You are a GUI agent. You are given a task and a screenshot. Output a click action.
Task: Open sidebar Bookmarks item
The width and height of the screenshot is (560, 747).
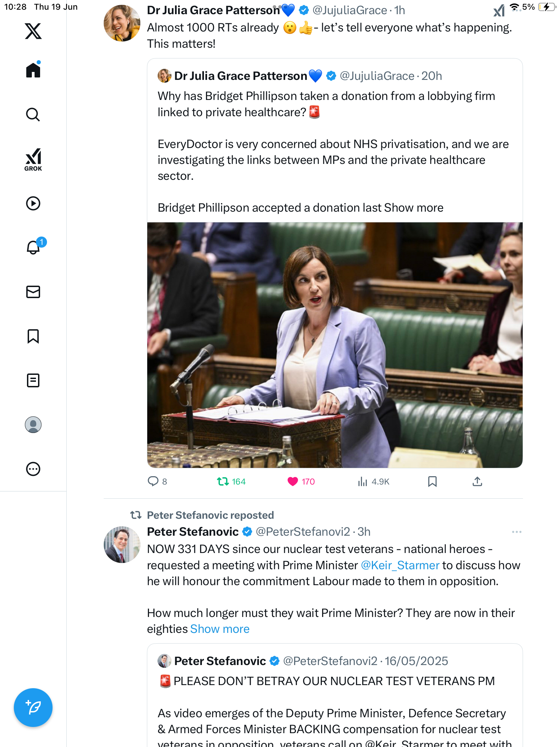tap(33, 336)
